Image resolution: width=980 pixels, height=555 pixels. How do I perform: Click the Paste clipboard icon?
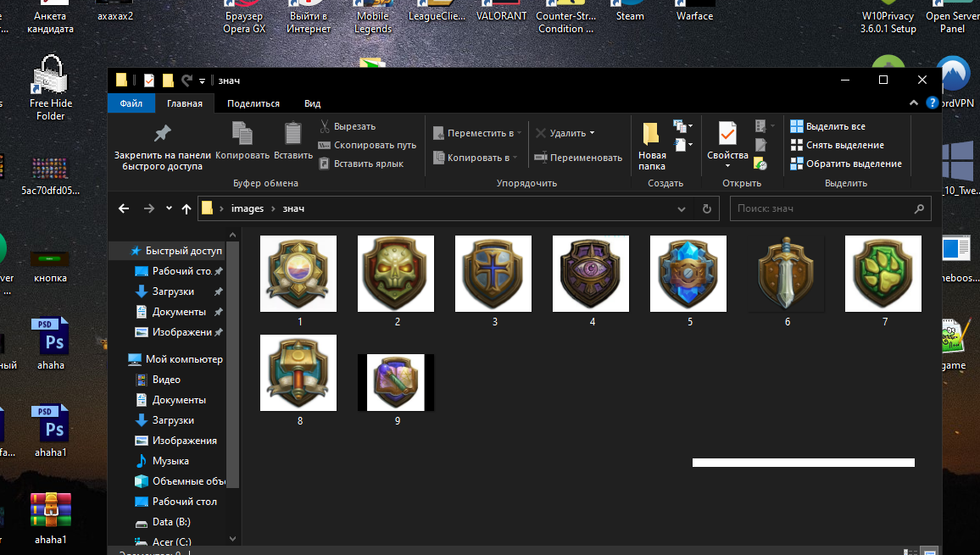pos(293,134)
